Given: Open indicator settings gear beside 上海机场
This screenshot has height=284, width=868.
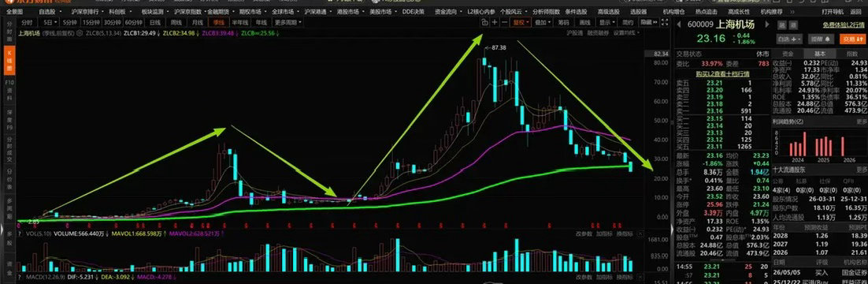Looking at the screenshot, I should pos(80,32).
